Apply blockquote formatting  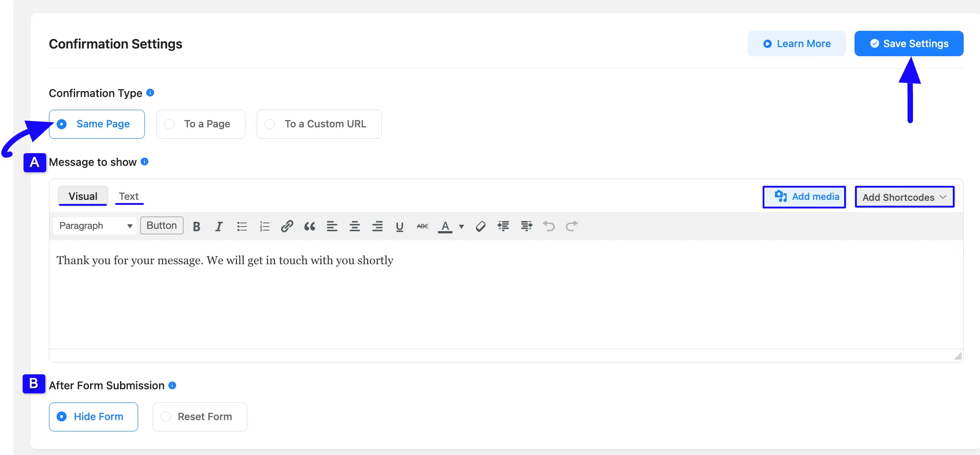click(310, 226)
